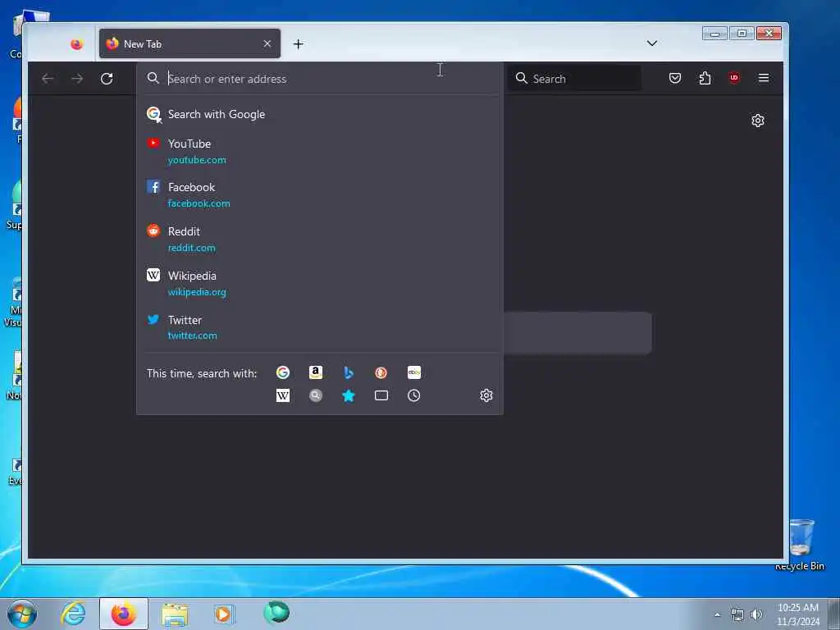
Task: Click the taskbar clock showing 10:25 AM
Action: point(797,614)
